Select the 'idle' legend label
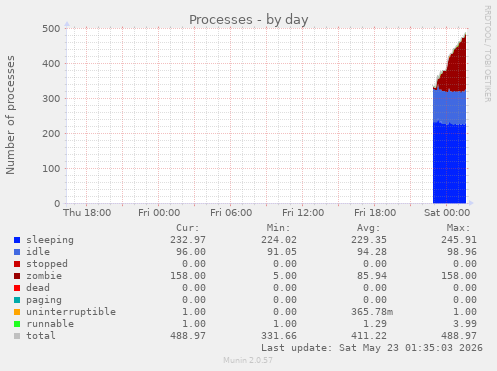 click(38, 252)
